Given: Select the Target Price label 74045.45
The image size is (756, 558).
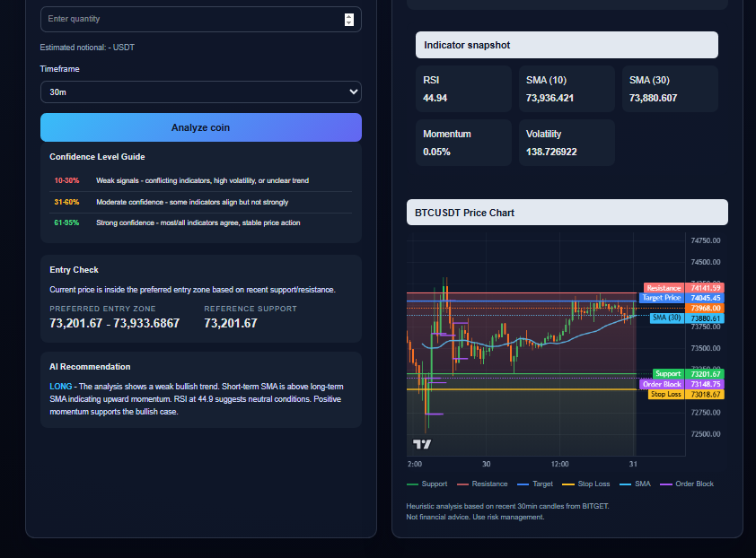Looking at the screenshot, I should point(681,298).
